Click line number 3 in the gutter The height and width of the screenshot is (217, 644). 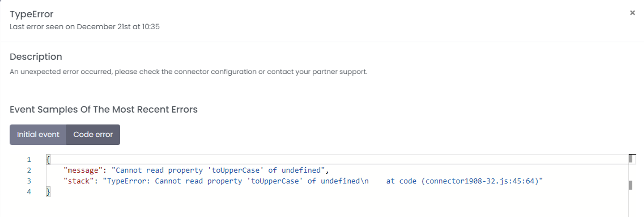(x=29, y=181)
